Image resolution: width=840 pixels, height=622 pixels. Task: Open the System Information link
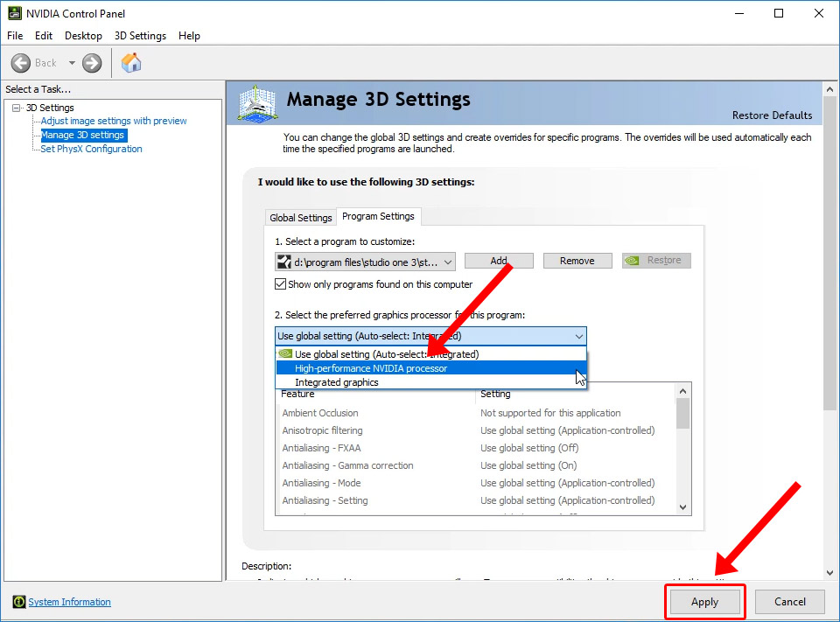70,602
